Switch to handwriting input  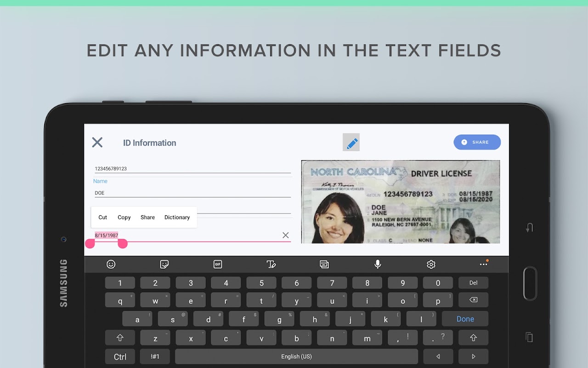[x=271, y=264]
